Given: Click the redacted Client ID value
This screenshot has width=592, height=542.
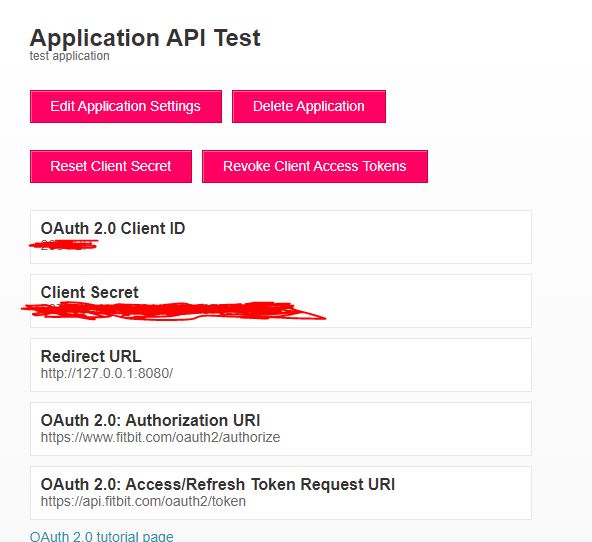Looking at the screenshot, I should [64, 245].
